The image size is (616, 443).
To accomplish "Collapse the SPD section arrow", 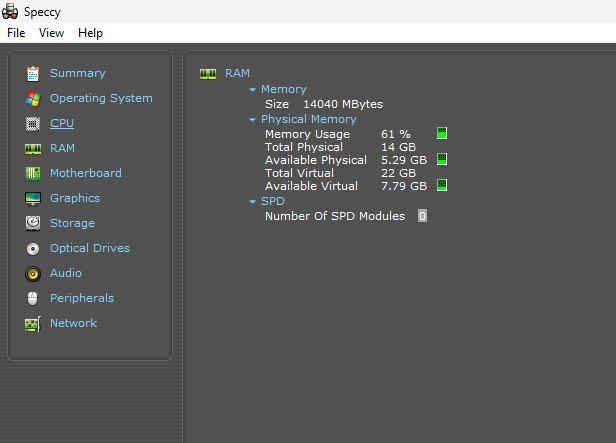I will (252, 202).
